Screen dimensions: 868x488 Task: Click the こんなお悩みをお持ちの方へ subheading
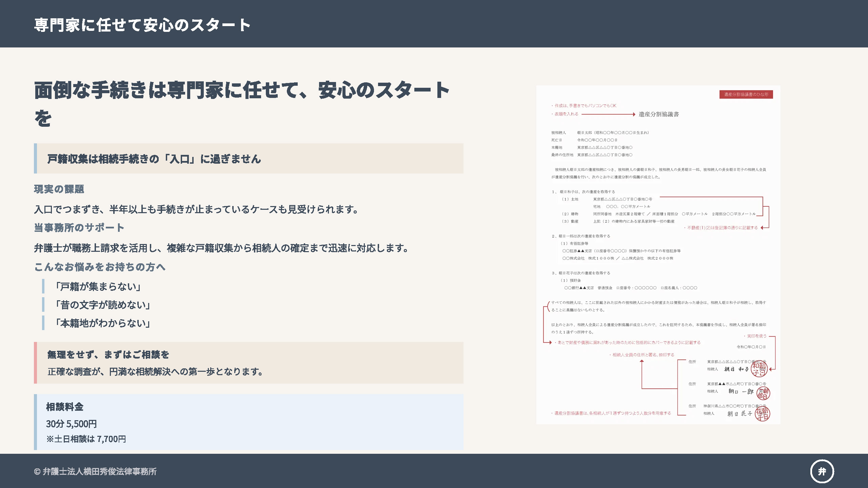pyautogui.click(x=100, y=267)
